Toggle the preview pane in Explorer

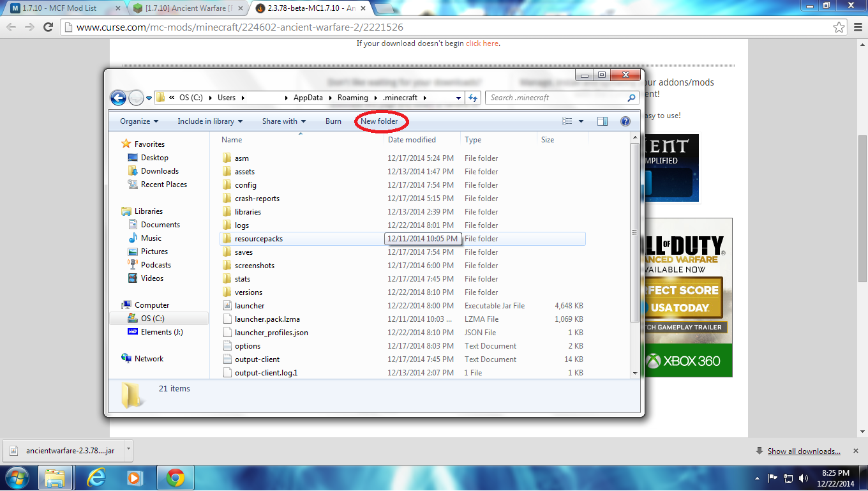point(602,121)
